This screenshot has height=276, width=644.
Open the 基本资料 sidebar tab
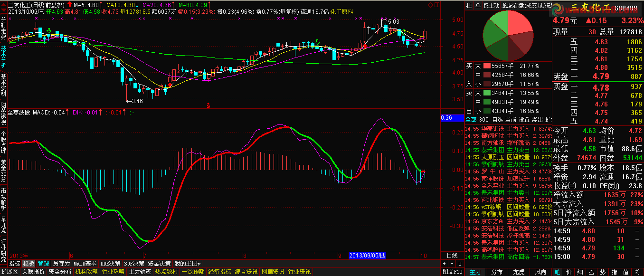click(4, 85)
